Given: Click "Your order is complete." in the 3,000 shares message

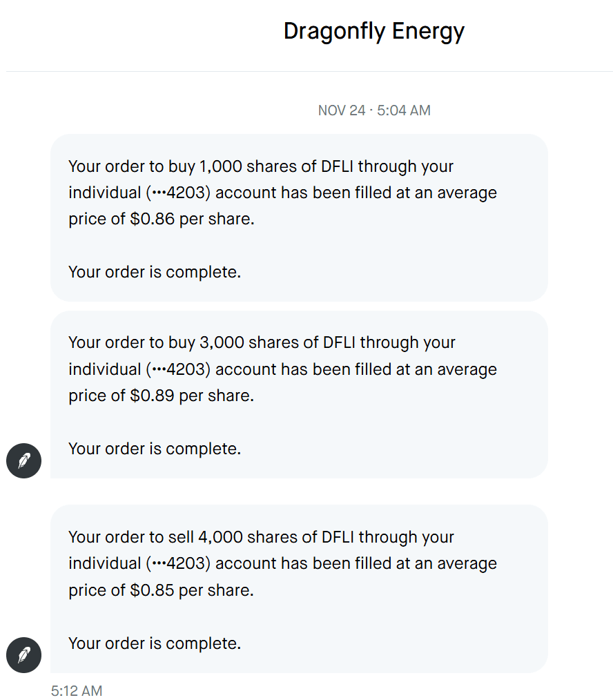Looking at the screenshot, I should [155, 449].
